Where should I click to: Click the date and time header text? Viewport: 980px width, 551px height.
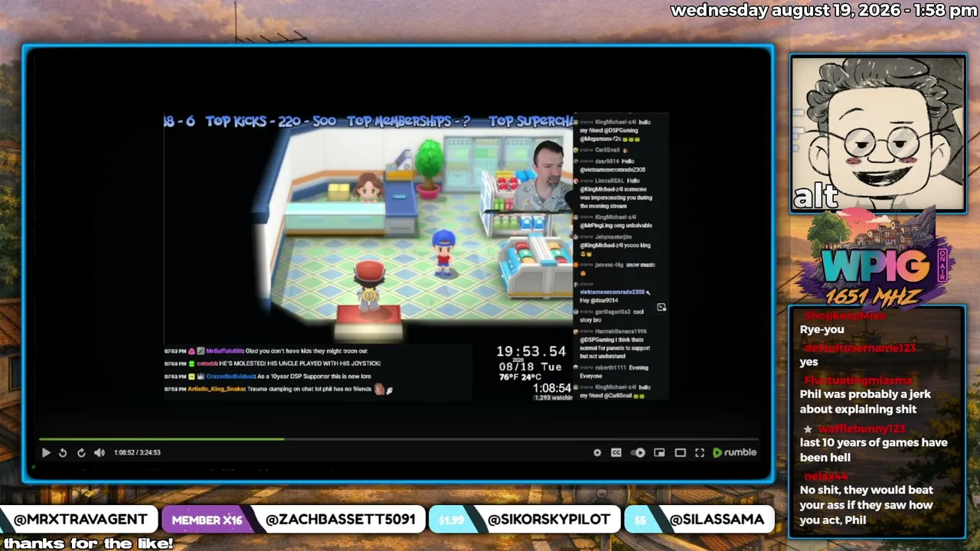(x=824, y=11)
